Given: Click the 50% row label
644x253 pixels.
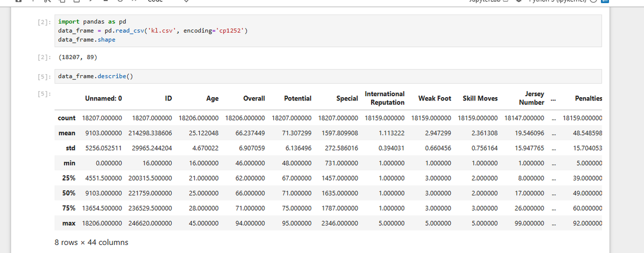Looking at the screenshot, I should tap(69, 193).
